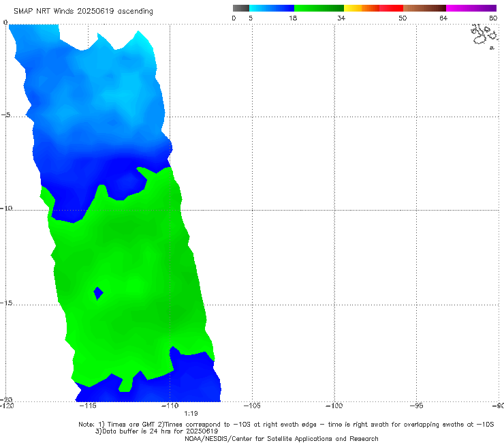Click the longitude label '-100'
This screenshot has height=443, width=504.
(x=334, y=406)
